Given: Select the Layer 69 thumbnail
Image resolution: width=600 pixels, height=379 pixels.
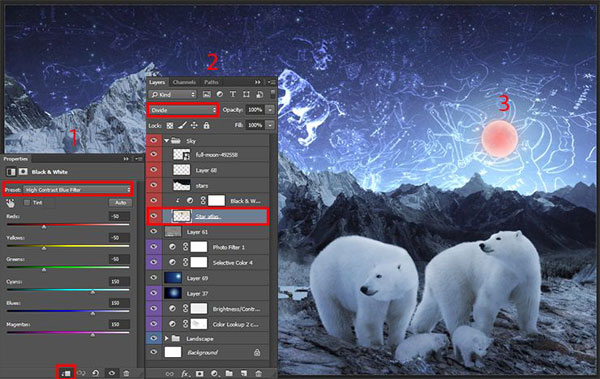Looking at the screenshot, I should pos(173,278).
